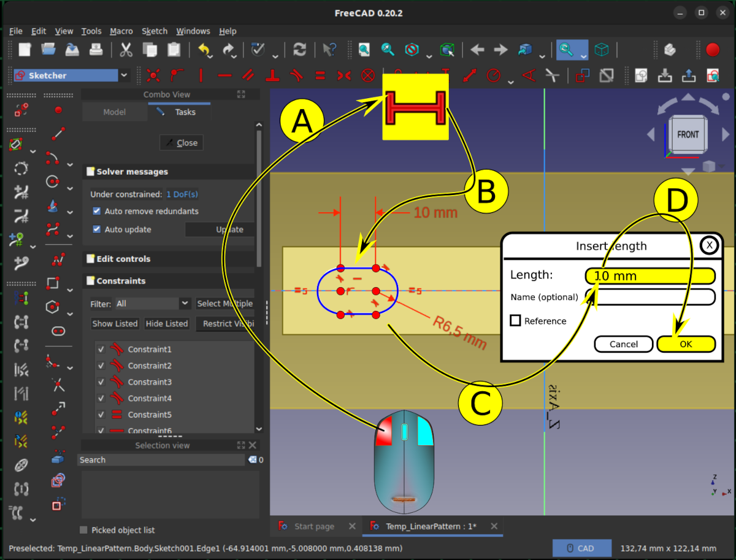This screenshot has width=736, height=560.
Task: Select the Coincident constraint icon
Action: [x=153, y=75]
